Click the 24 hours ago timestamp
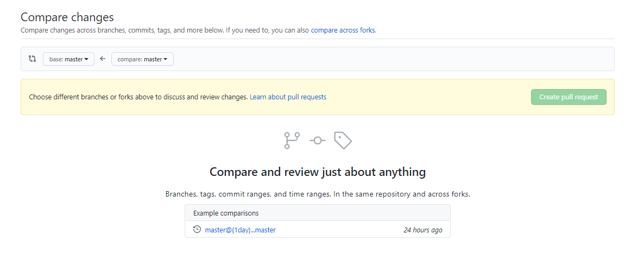The width and height of the screenshot is (644, 259). click(423, 230)
